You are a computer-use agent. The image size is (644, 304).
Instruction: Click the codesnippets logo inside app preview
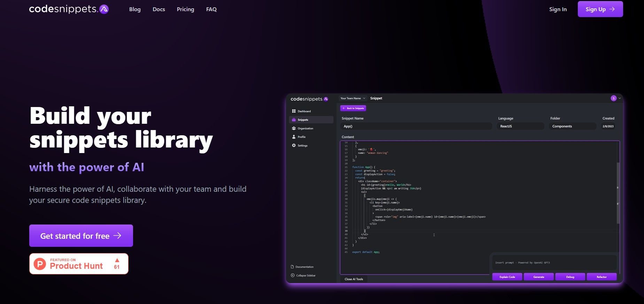click(x=309, y=99)
